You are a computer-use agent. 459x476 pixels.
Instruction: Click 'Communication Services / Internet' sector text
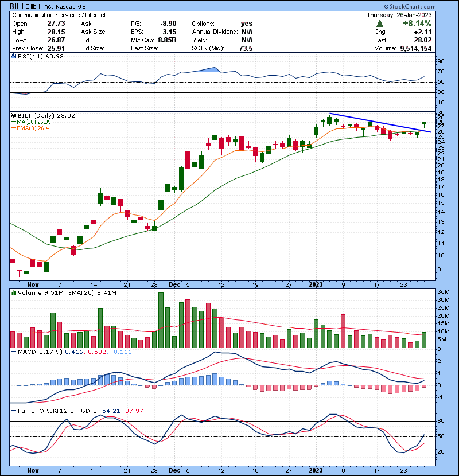(59, 15)
